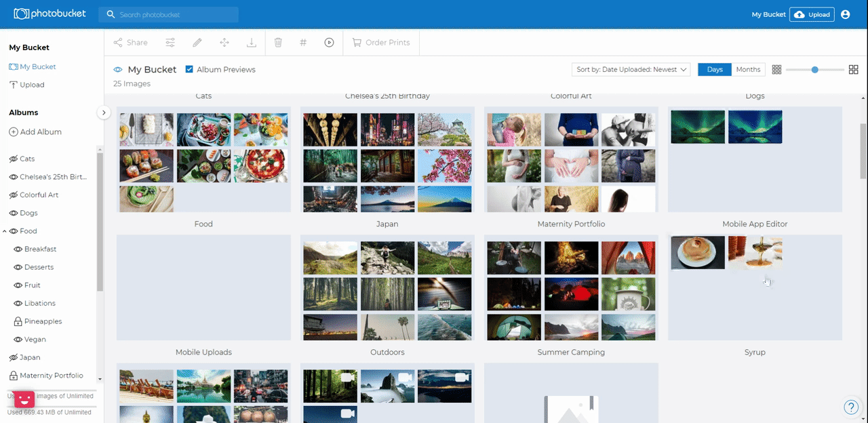Toggle visibility of the Breakfast sub-album
868x423 pixels.
(x=18, y=249)
